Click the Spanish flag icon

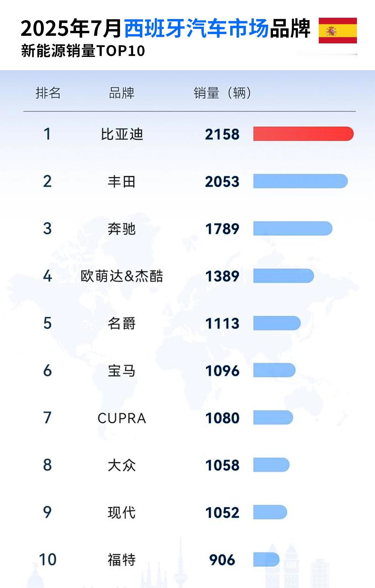tap(337, 31)
